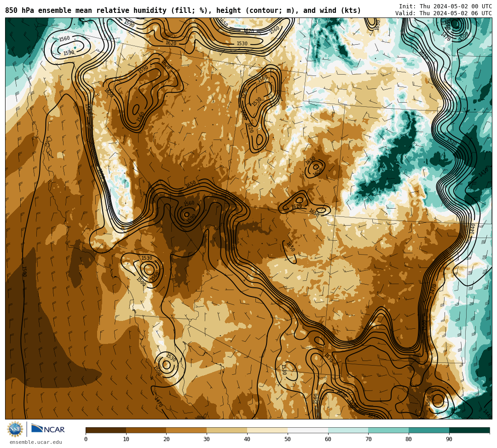Click the 80-90% dark teal colorbar segment

[x=429, y=430]
